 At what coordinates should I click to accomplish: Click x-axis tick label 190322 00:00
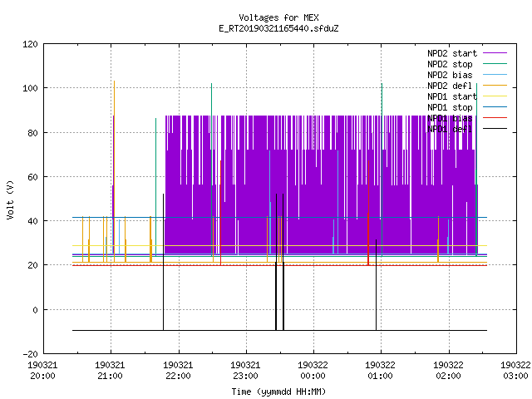[x=313, y=371]
